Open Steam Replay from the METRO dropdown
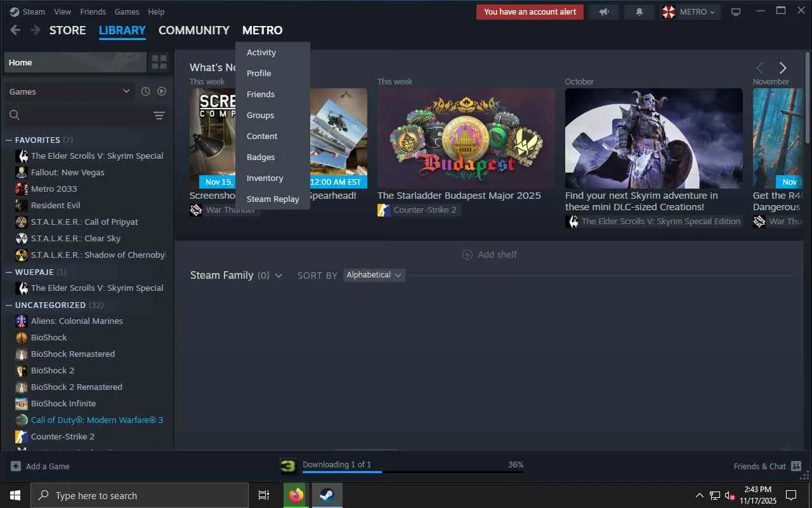 [273, 199]
